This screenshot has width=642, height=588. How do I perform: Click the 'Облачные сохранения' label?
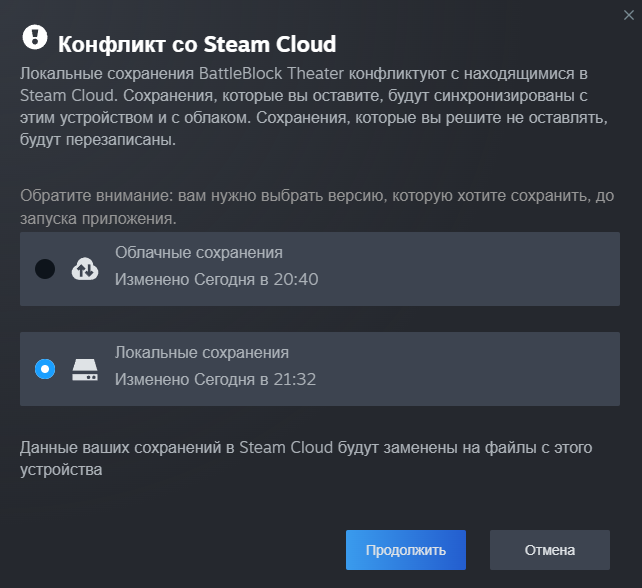click(199, 253)
